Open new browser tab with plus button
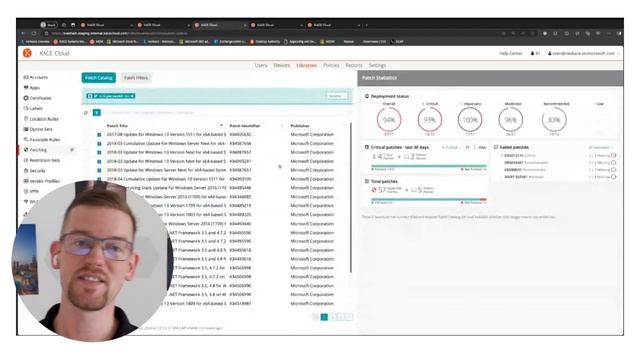 click(367, 25)
